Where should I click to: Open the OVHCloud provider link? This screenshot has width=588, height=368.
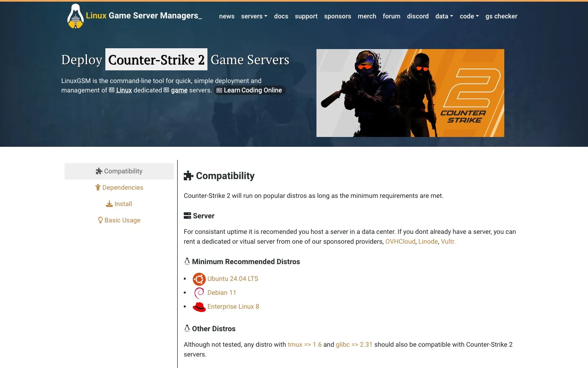click(x=400, y=242)
